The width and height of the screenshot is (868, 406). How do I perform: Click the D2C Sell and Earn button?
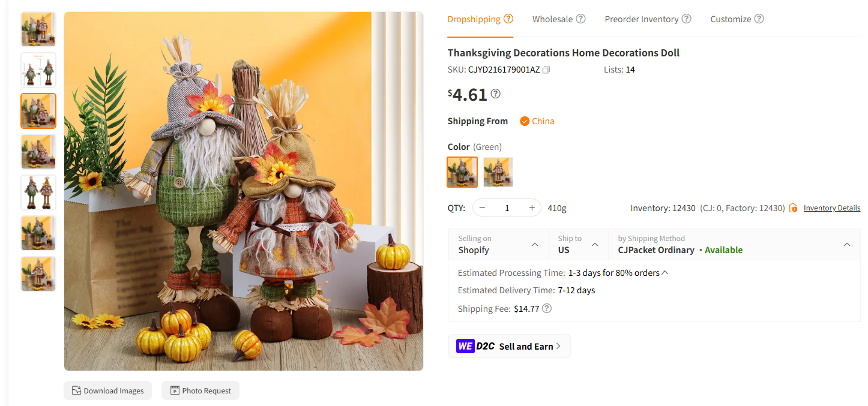[x=509, y=346]
